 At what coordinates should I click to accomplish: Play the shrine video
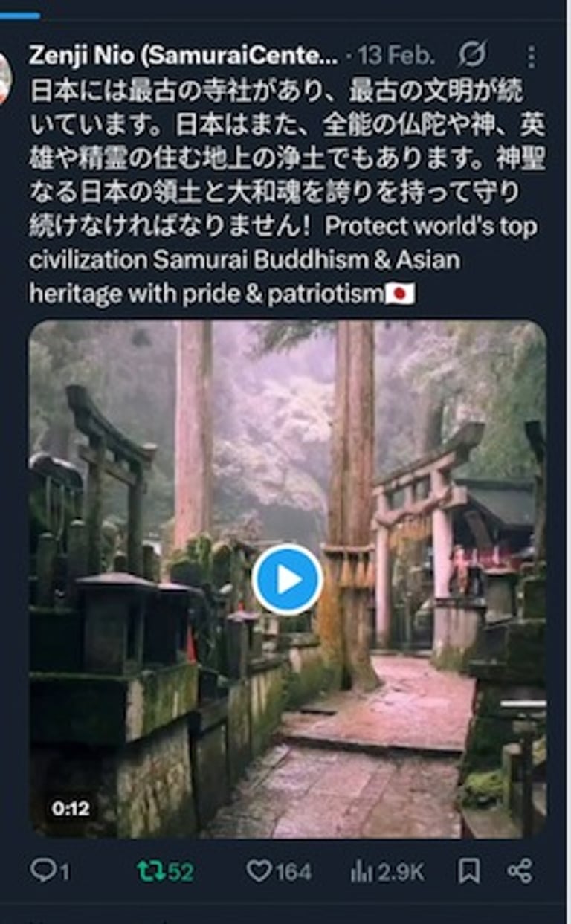[x=287, y=580]
